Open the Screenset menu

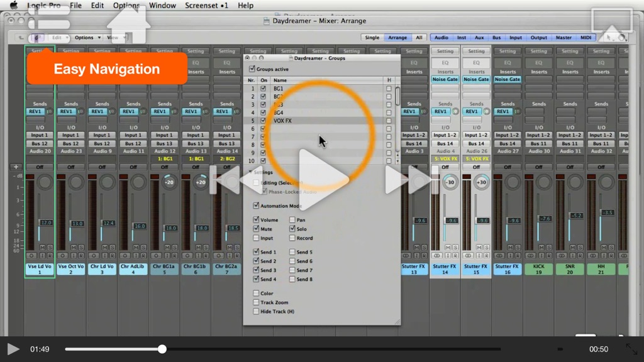(206, 5)
